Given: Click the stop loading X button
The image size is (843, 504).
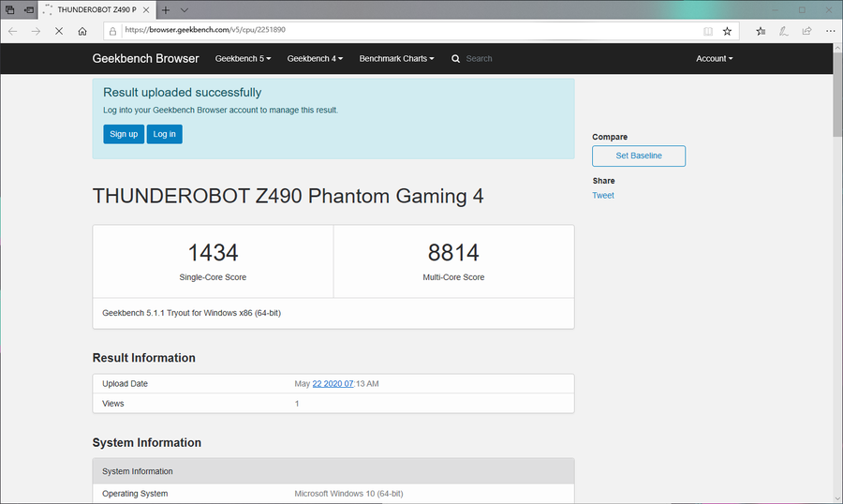Looking at the screenshot, I should tap(58, 31).
